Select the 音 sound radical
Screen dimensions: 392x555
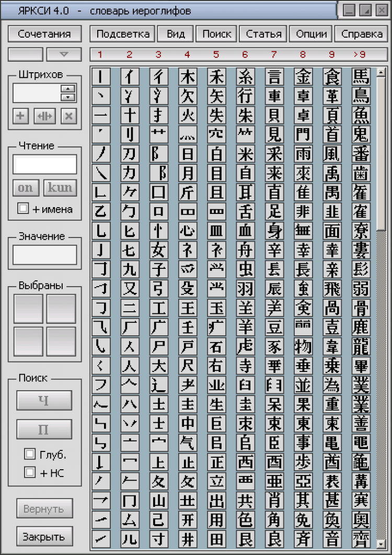coord(332,539)
